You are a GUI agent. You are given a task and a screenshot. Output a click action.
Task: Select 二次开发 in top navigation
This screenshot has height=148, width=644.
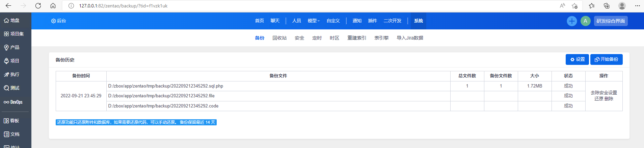pyautogui.click(x=392, y=21)
